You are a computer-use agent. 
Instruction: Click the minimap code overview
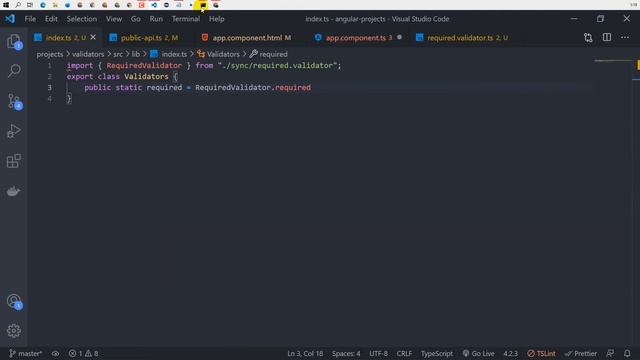tap(612, 61)
